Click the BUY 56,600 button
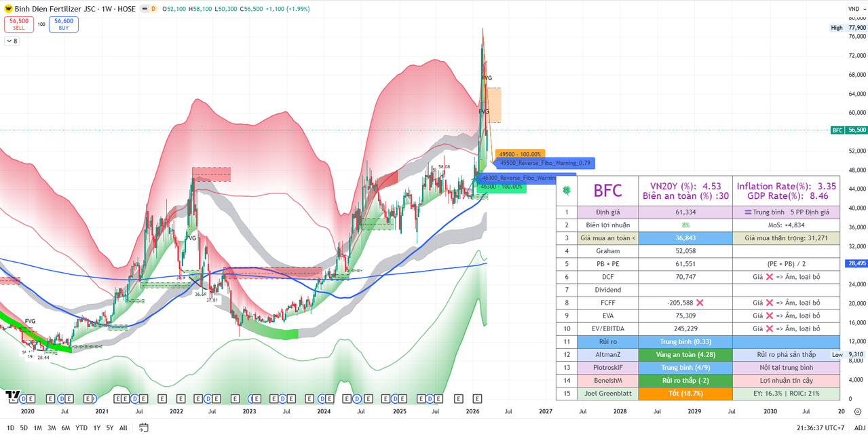 [64, 24]
